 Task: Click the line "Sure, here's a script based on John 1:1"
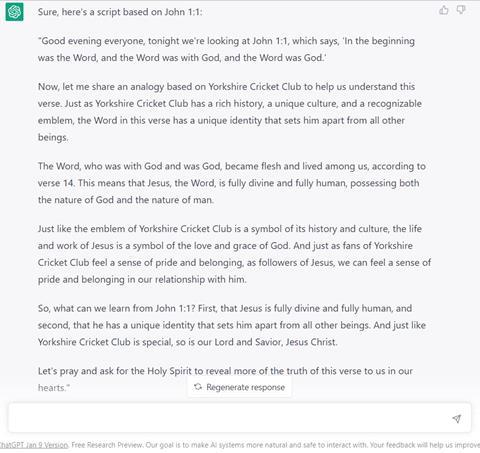[120, 12]
